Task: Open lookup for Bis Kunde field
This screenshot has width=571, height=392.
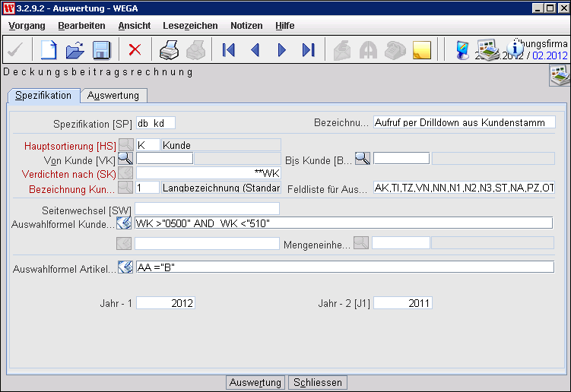Action: click(x=363, y=159)
